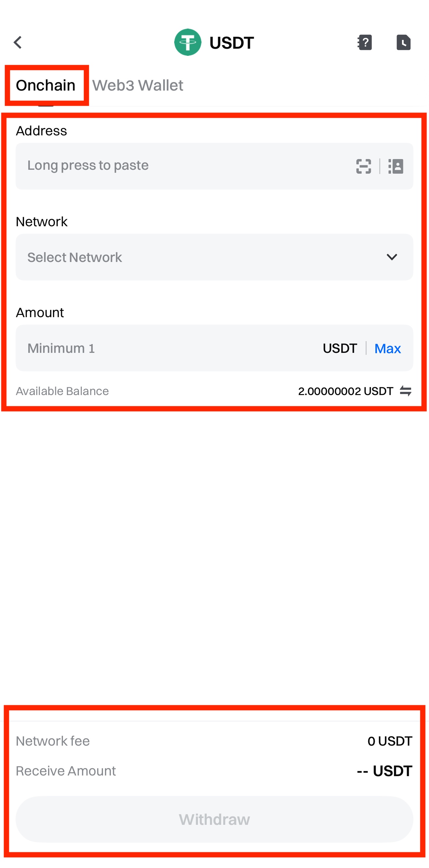
Task: Tap the USDT title text in the header
Action: (x=231, y=43)
